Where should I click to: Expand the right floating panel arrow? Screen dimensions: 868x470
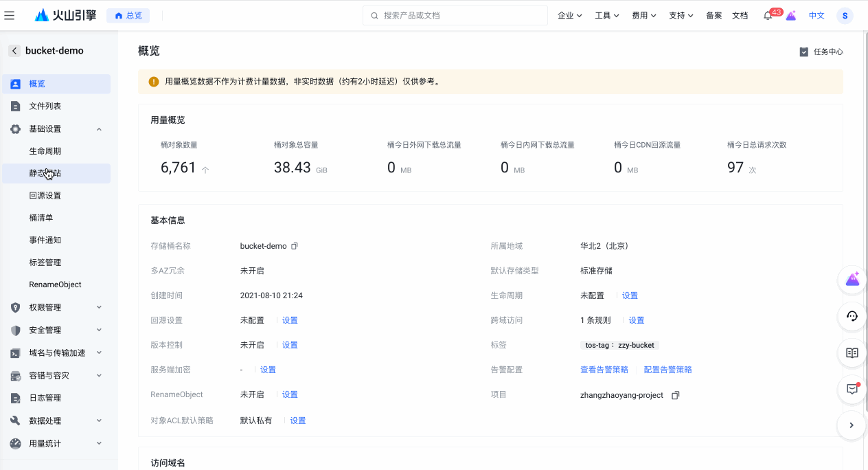click(852, 425)
